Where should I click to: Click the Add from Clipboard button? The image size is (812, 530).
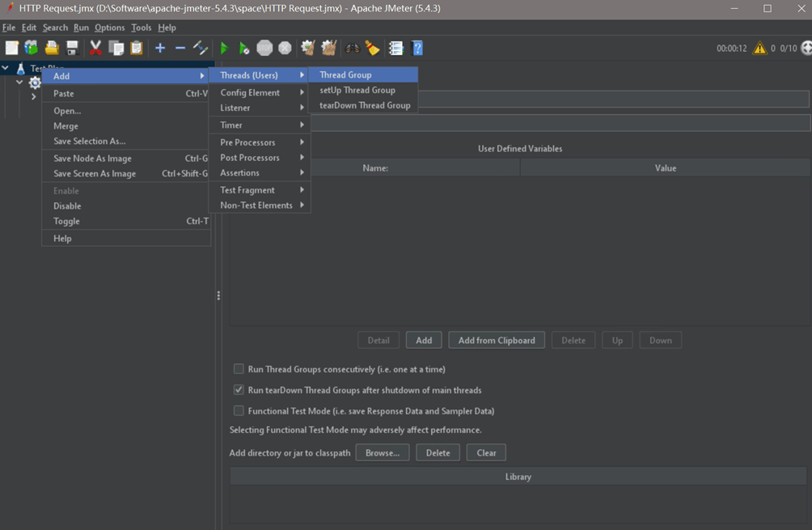click(497, 341)
